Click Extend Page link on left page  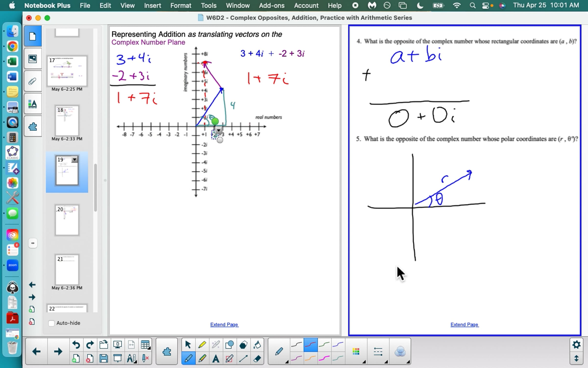coord(224,324)
